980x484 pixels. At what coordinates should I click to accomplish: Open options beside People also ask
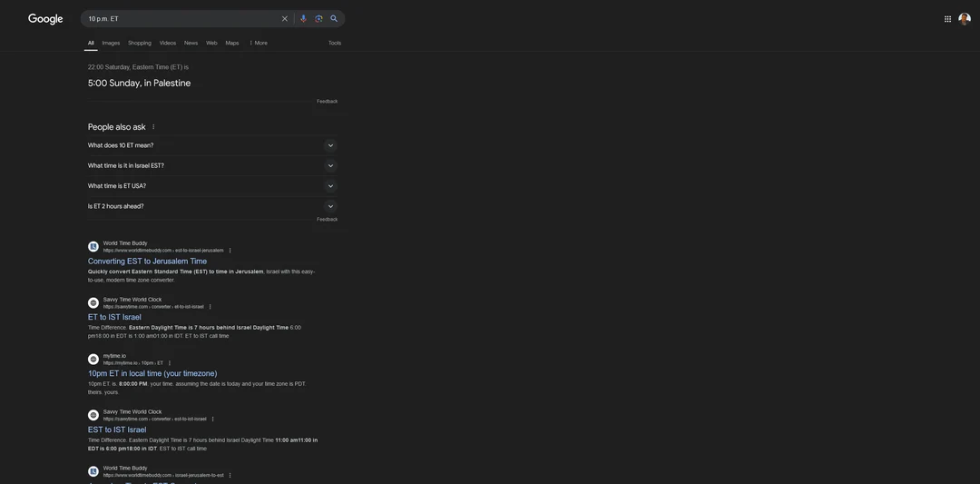(153, 127)
